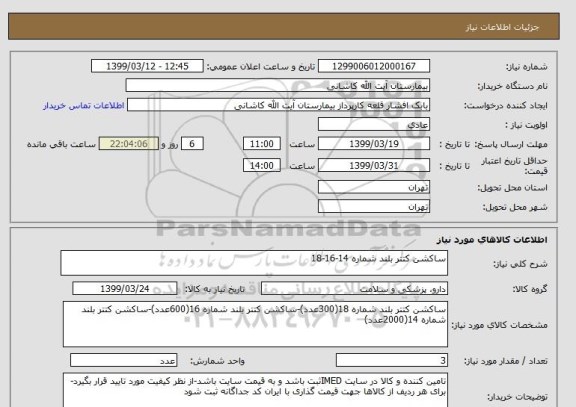Click the request creator field بابک افشار
The width and height of the screenshot is (576, 407).
pos(278,105)
